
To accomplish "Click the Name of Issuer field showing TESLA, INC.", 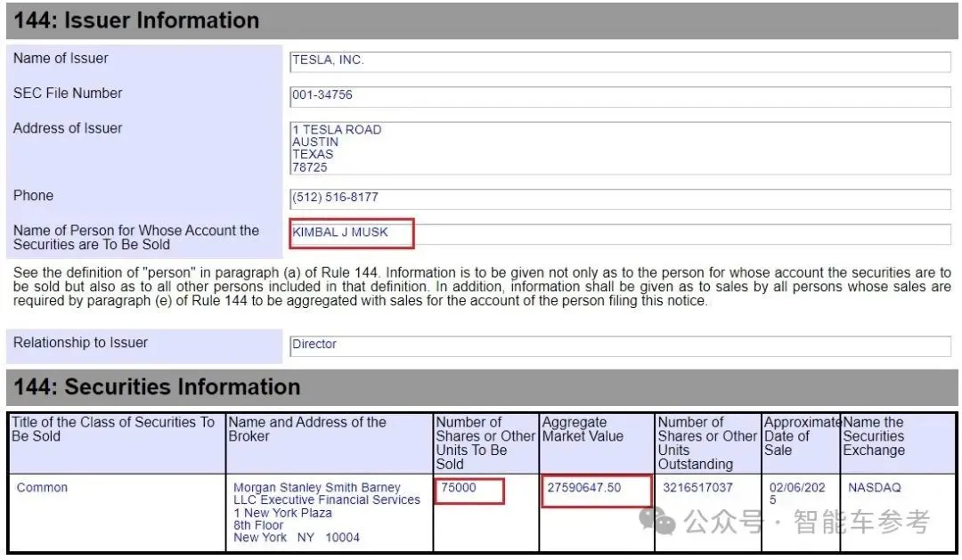I will point(620,62).
